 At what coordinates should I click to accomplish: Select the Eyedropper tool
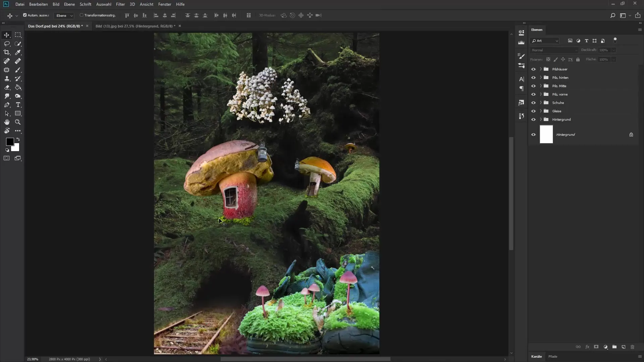click(x=18, y=52)
